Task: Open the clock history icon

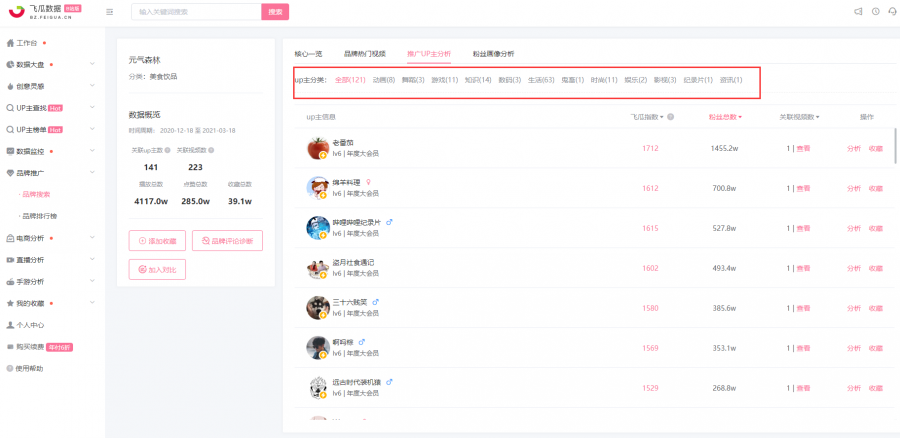Action: click(875, 11)
